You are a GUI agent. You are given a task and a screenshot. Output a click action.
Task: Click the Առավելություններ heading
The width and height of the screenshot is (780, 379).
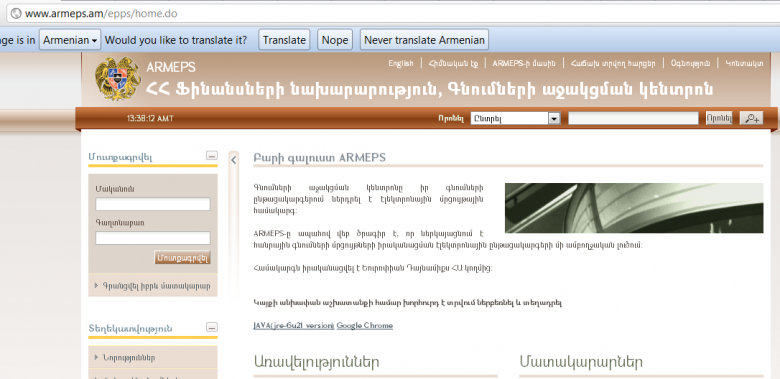pos(317,362)
